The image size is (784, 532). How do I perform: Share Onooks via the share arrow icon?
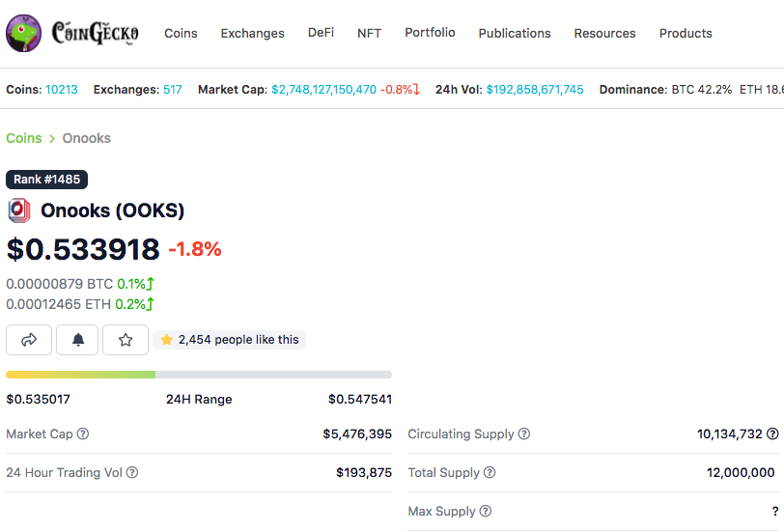(29, 340)
